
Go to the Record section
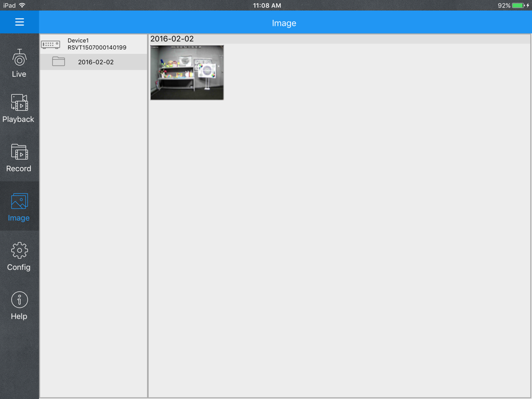[x=19, y=158]
